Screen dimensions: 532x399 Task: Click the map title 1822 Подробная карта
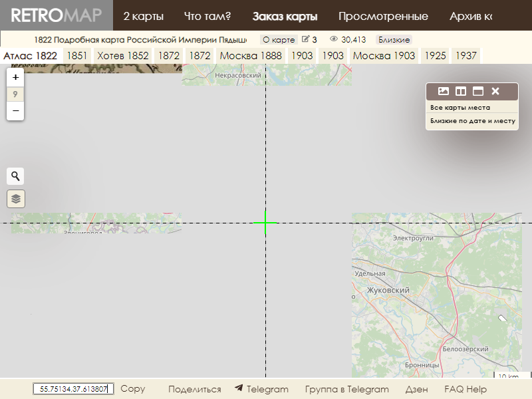click(140, 40)
